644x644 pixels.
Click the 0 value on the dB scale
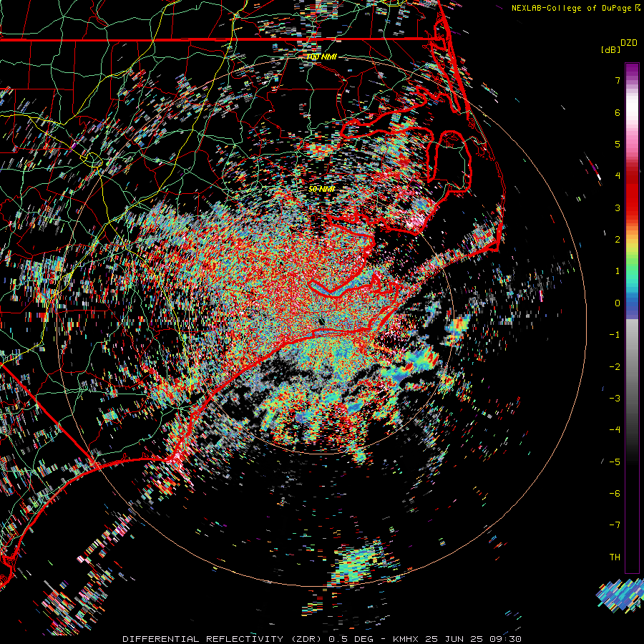click(618, 303)
